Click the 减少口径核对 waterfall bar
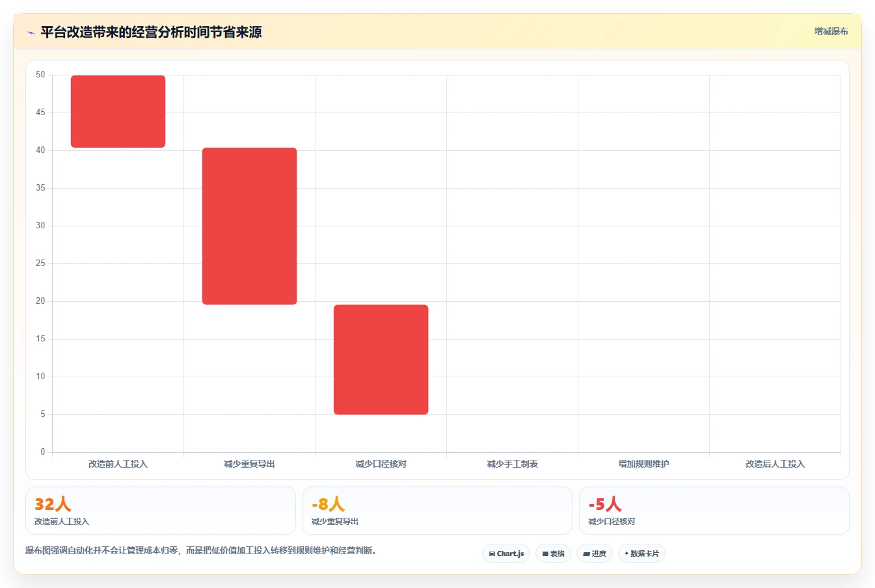Viewport: 875px width, 588px height. pyautogui.click(x=381, y=360)
